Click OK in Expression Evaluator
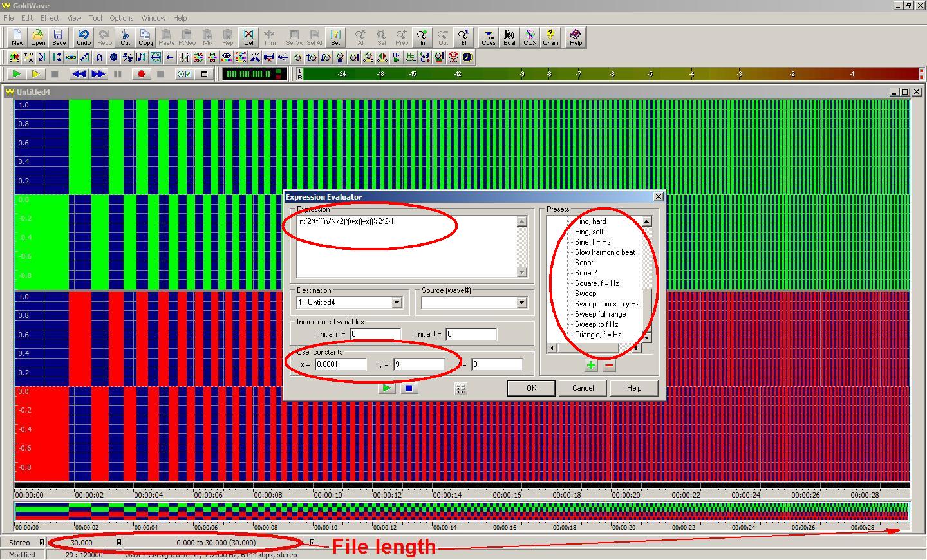This screenshot has width=927, height=560. click(x=531, y=388)
